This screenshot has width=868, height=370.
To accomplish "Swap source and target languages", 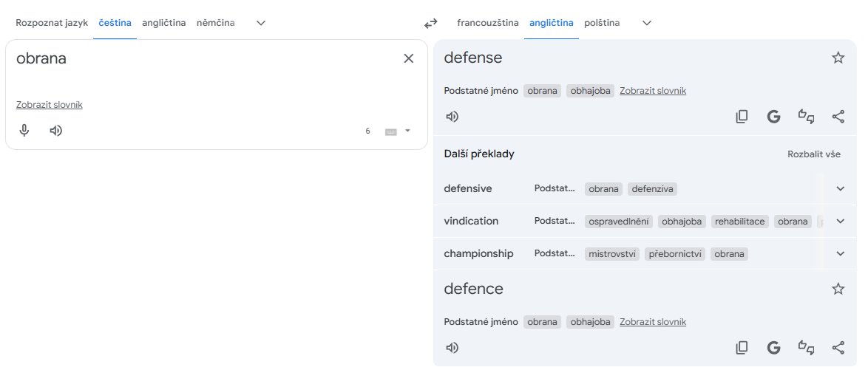I will (x=431, y=23).
